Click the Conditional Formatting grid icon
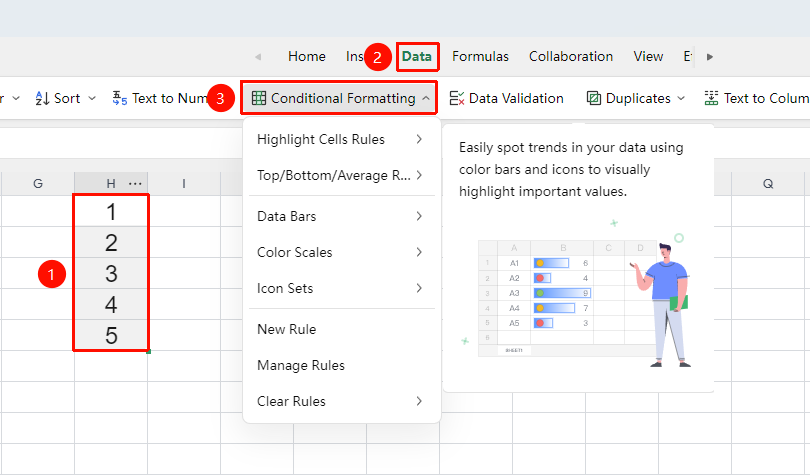This screenshot has height=475, width=810. point(259,98)
